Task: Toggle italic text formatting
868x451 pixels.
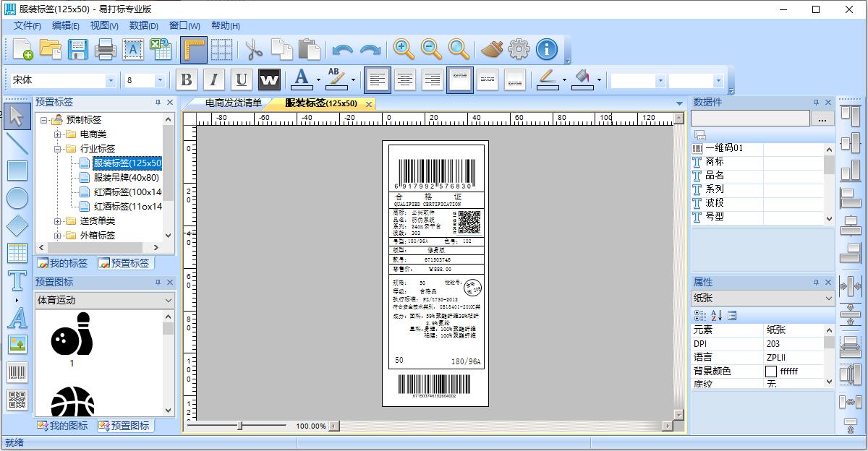Action: click(x=213, y=80)
